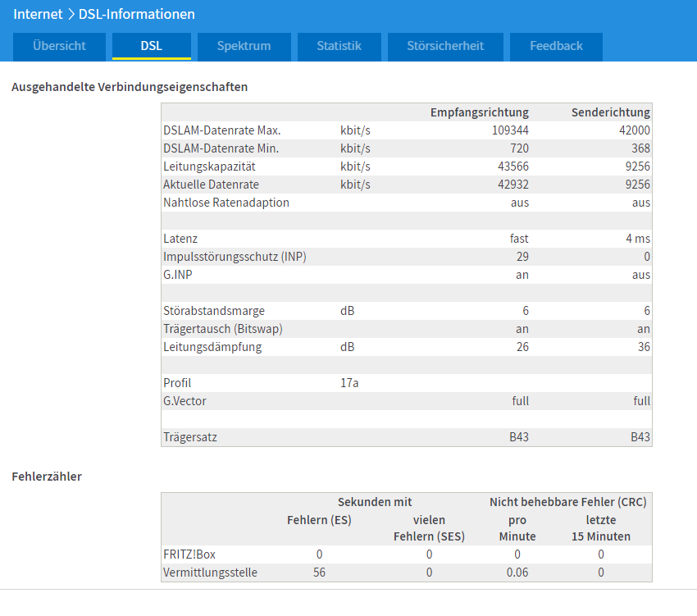
Task: Click the value 109344
Action: 510,130
